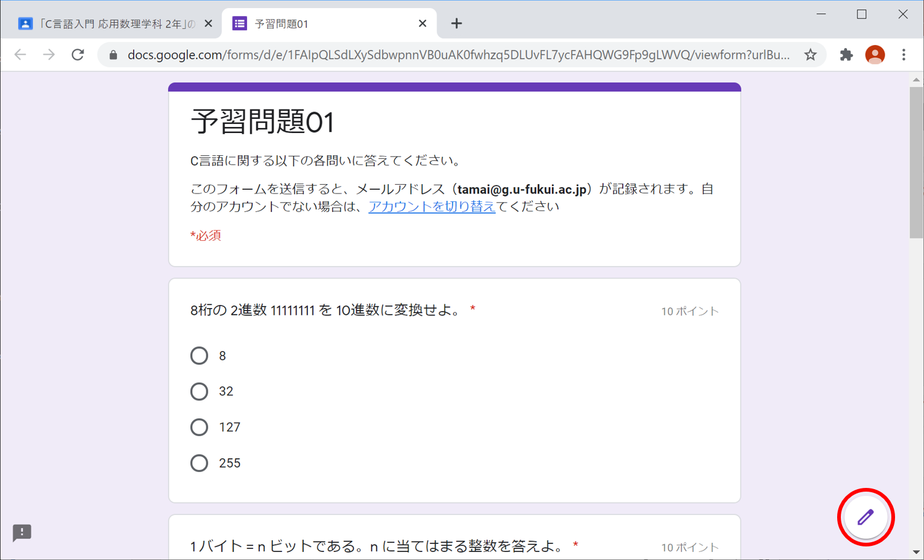Bookmark this page with the star icon

[811, 55]
